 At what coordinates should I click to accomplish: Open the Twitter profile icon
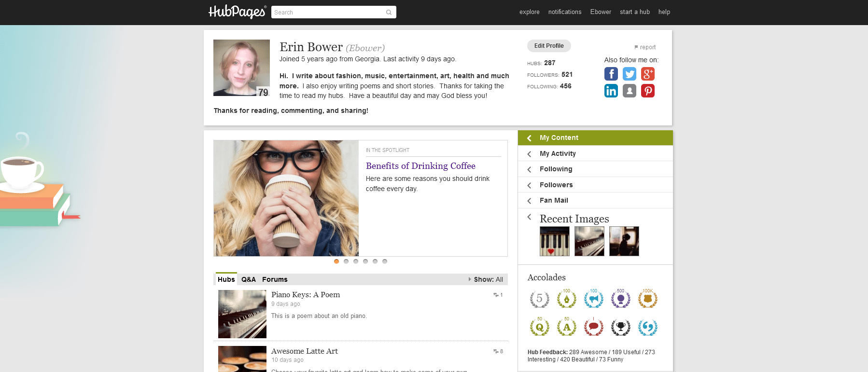pyautogui.click(x=630, y=74)
